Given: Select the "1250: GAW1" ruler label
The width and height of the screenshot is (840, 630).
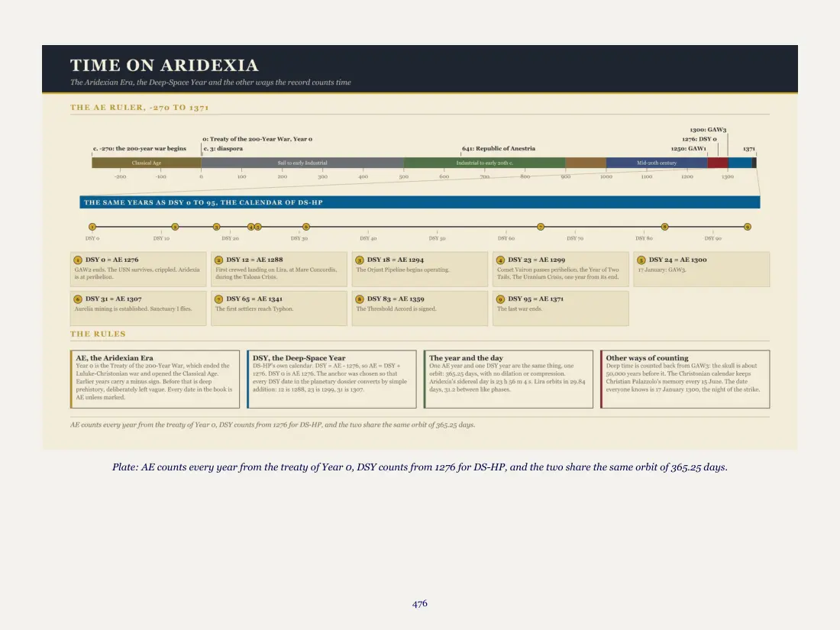Looking at the screenshot, I should click(x=688, y=148).
